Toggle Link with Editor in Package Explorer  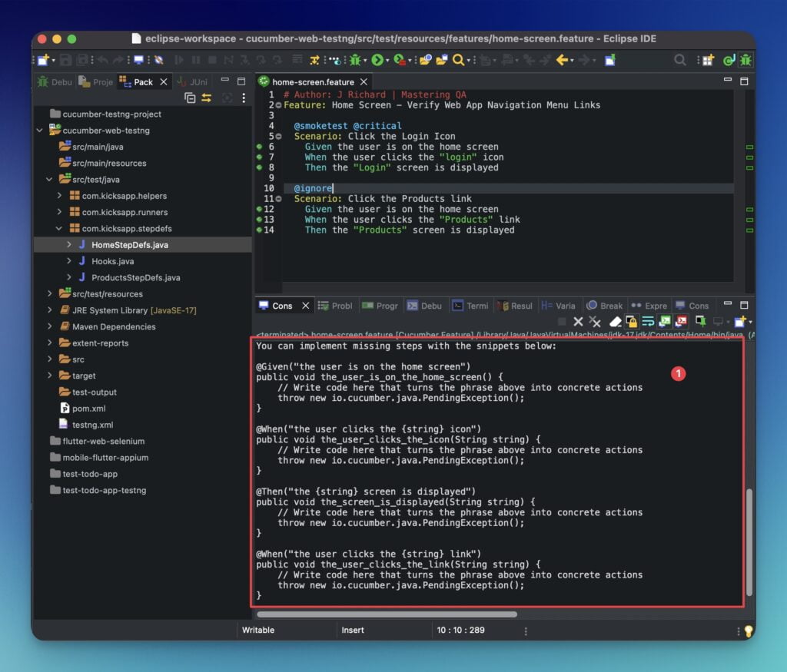(207, 98)
